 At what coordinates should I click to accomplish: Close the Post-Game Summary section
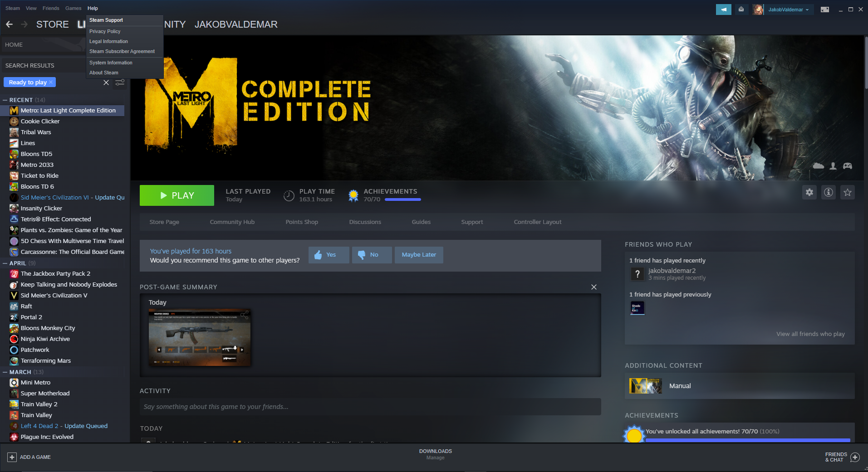594,287
